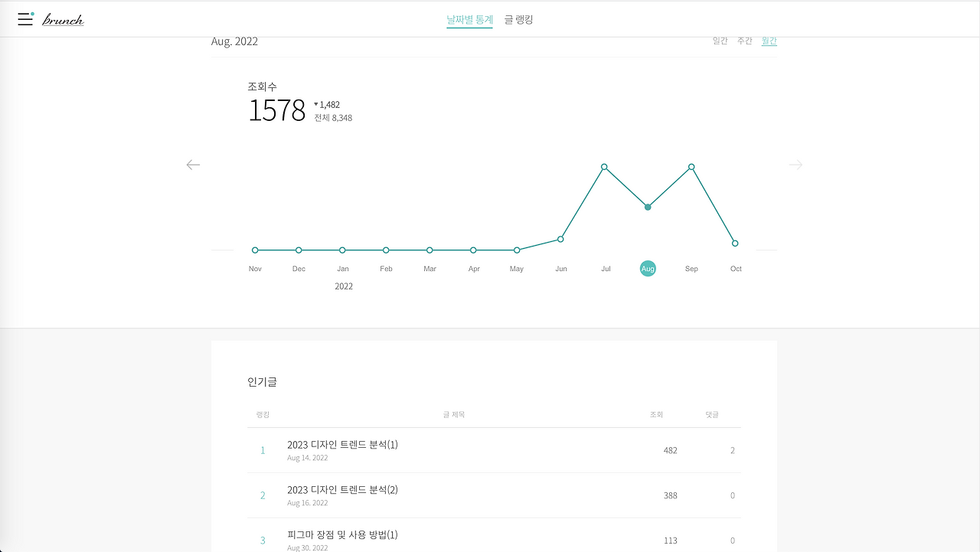Switch to the 주간 statistics view
The image size is (980, 552).
coord(744,41)
